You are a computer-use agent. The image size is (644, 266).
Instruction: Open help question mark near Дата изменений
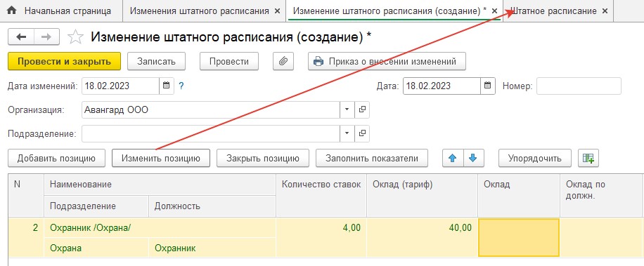(181, 86)
